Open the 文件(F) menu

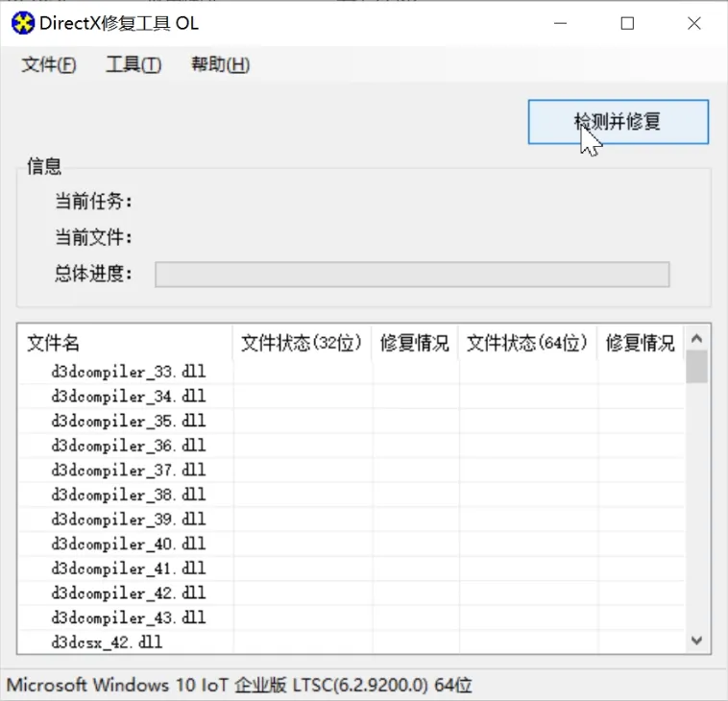(x=49, y=64)
